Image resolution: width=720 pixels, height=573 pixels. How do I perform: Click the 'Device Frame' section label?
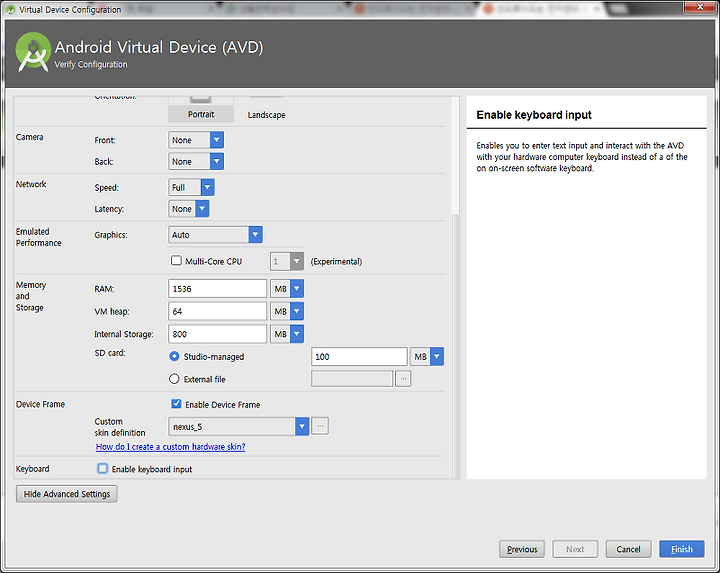(40, 404)
